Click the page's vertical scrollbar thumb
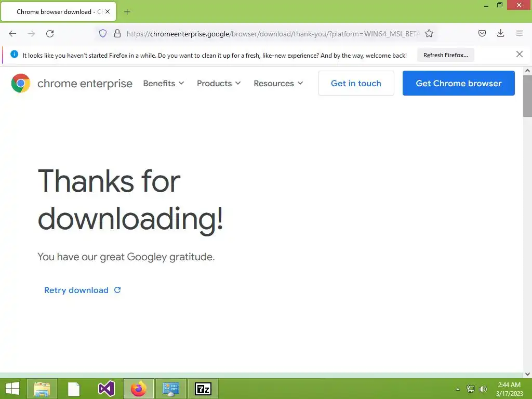The image size is (532, 399). pyautogui.click(x=527, y=96)
